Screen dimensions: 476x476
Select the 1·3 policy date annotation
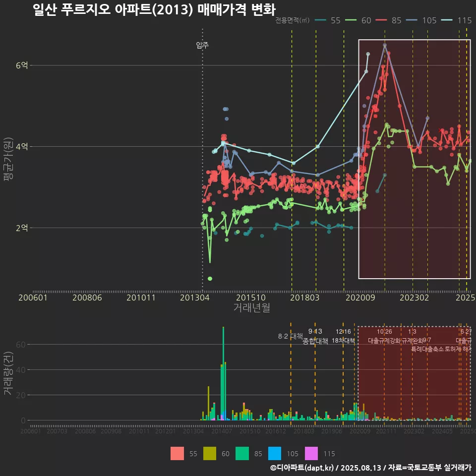(x=412, y=332)
